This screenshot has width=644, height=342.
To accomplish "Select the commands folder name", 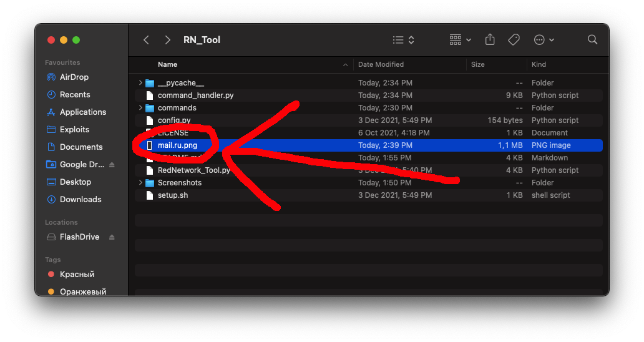I will (x=177, y=108).
